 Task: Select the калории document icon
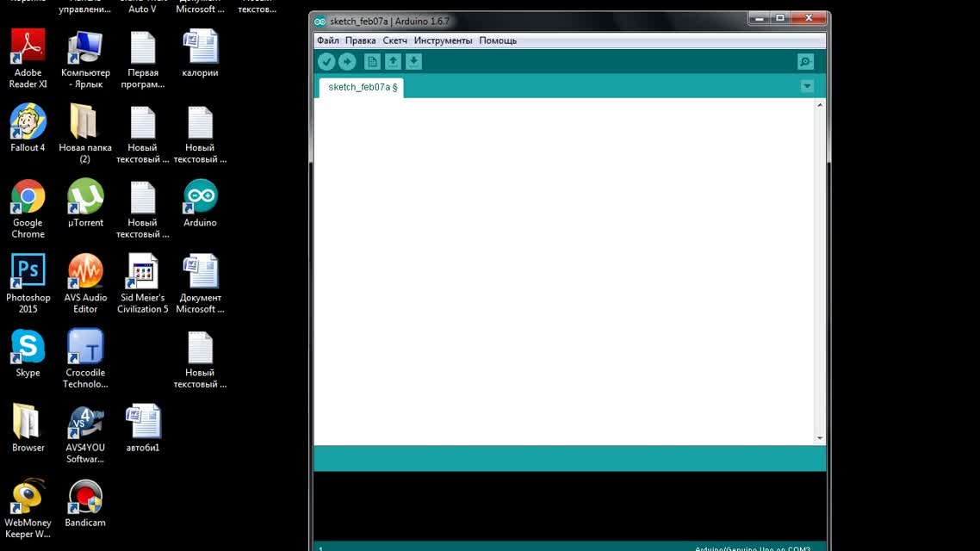point(200,53)
